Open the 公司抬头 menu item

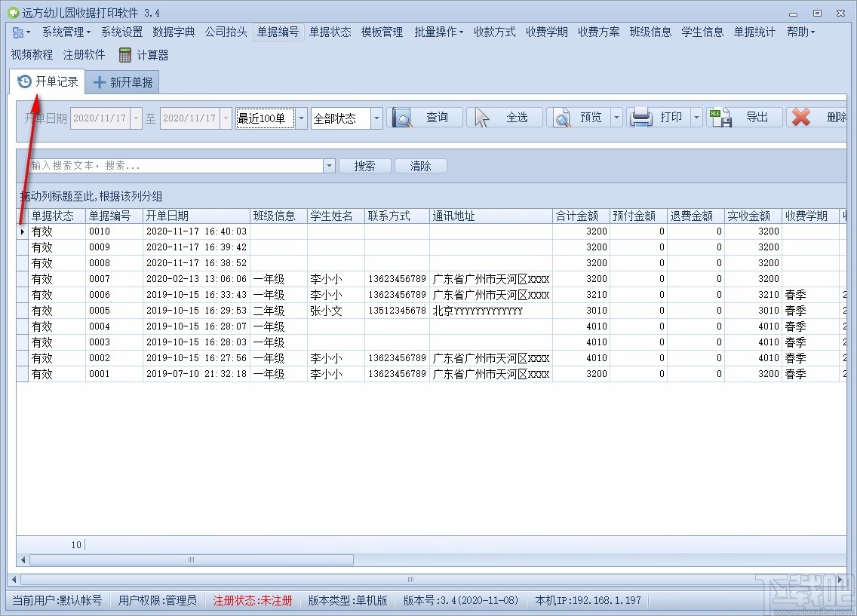(x=226, y=32)
